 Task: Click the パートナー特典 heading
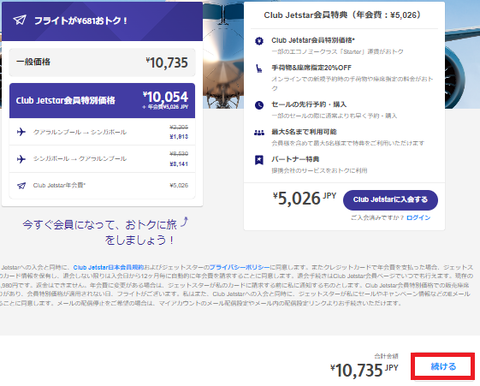295,159
